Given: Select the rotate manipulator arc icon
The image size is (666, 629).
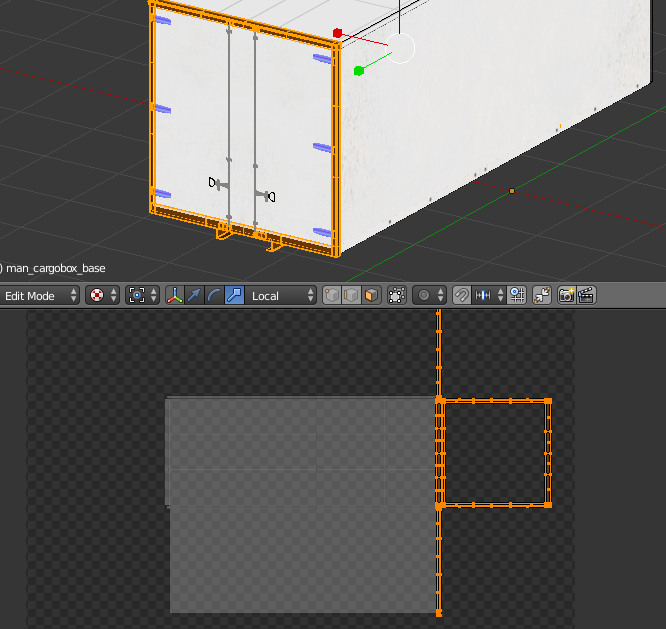Looking at the screenshot, I should pyautogui.click(x=214, y=295).
